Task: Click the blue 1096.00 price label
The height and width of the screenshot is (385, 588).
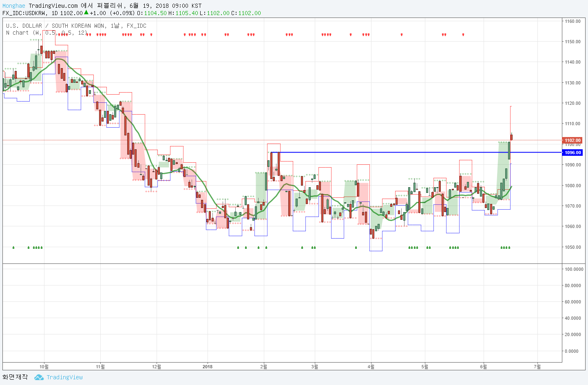Action: (x=573, y=153)
